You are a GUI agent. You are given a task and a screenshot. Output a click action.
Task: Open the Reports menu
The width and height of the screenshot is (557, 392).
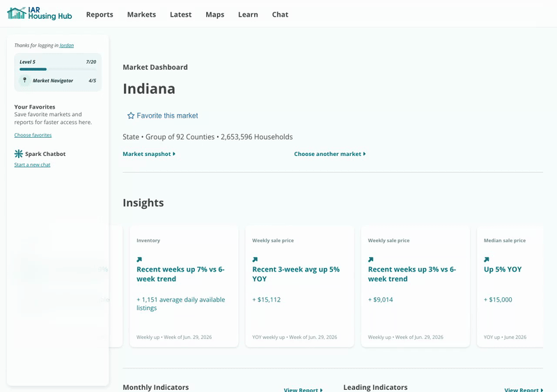click(100, 15)
